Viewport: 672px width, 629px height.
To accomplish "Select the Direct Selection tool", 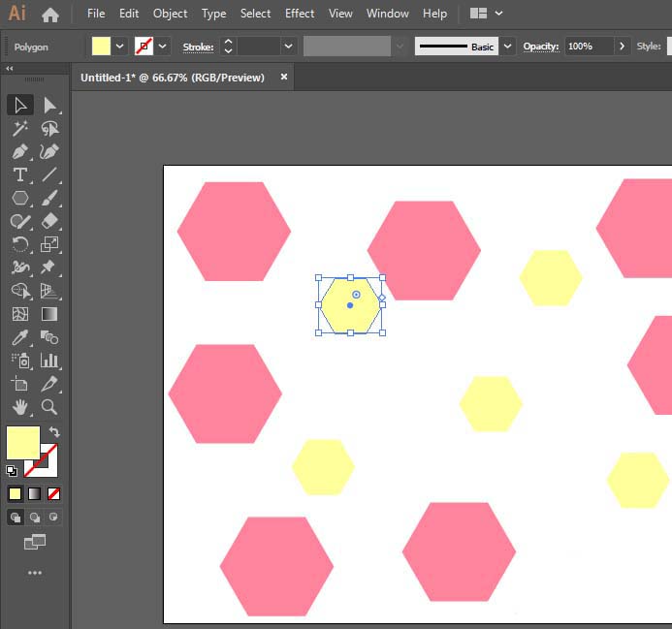I will click(x=49, y=105).
